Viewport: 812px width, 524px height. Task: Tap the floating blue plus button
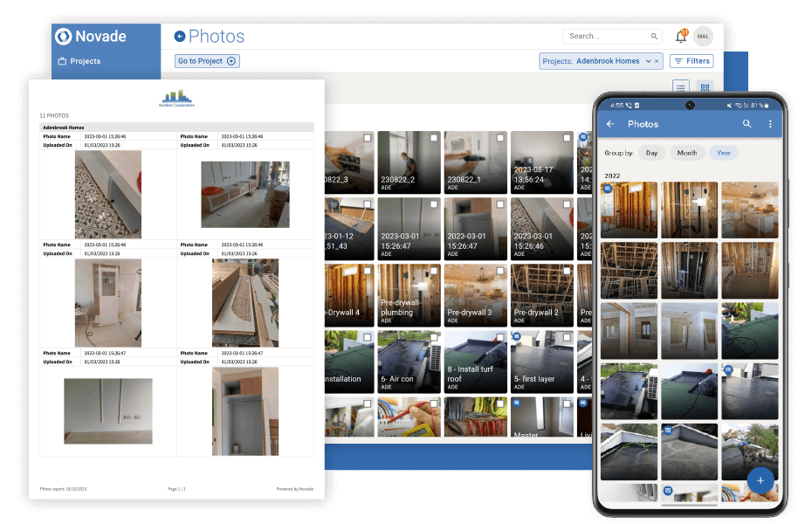760,481
